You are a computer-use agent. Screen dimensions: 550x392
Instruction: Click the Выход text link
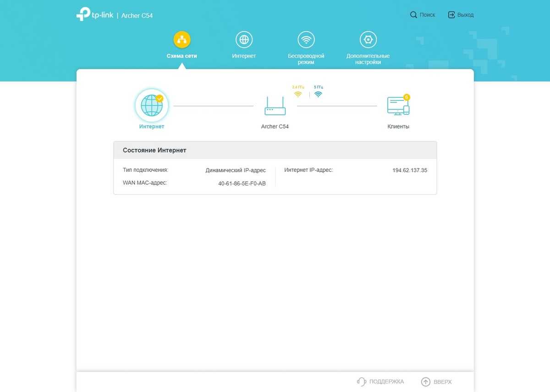point(465,15)
